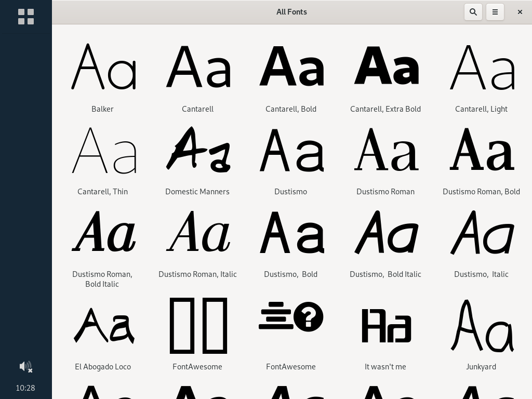Image resolution: width=532 pixels, height=399 pixels.
Task: Open the hamburger menu in header
Action: pos(495,12)
